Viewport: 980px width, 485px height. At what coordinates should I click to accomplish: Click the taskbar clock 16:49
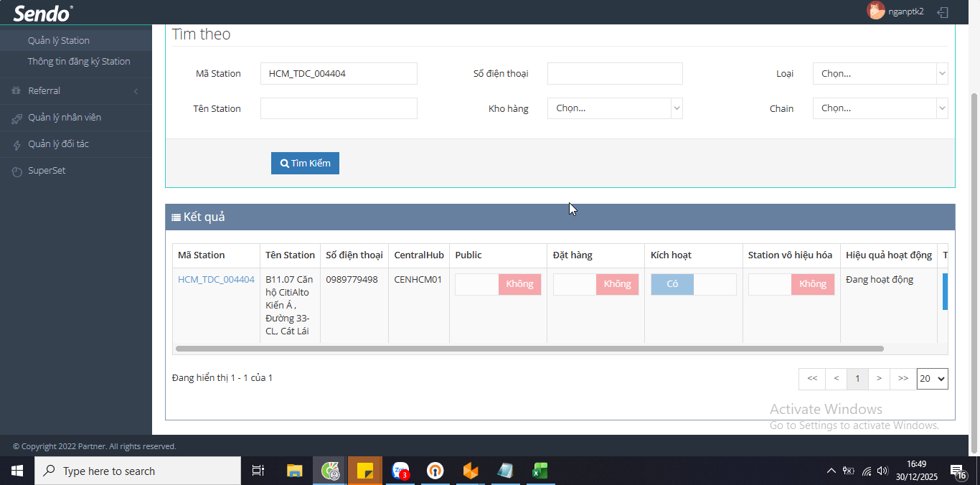(x=917, y=471)
